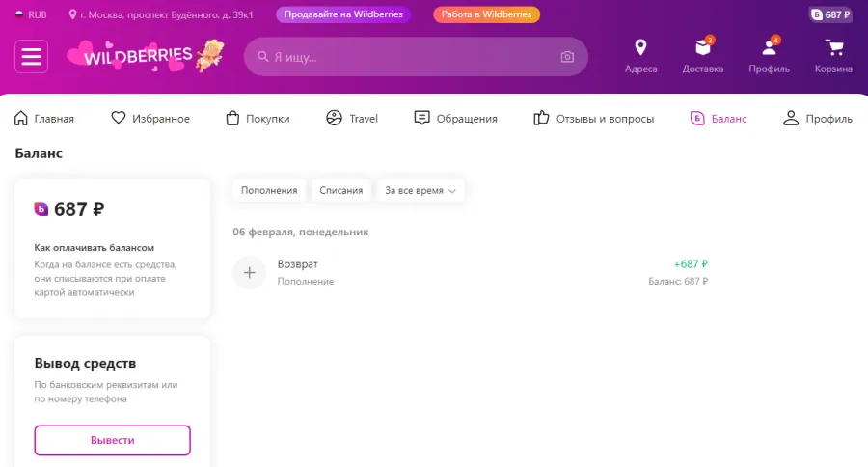Click the +687 ₽ amount
This screenshot has height=467, width=868.
pos(691,264)
